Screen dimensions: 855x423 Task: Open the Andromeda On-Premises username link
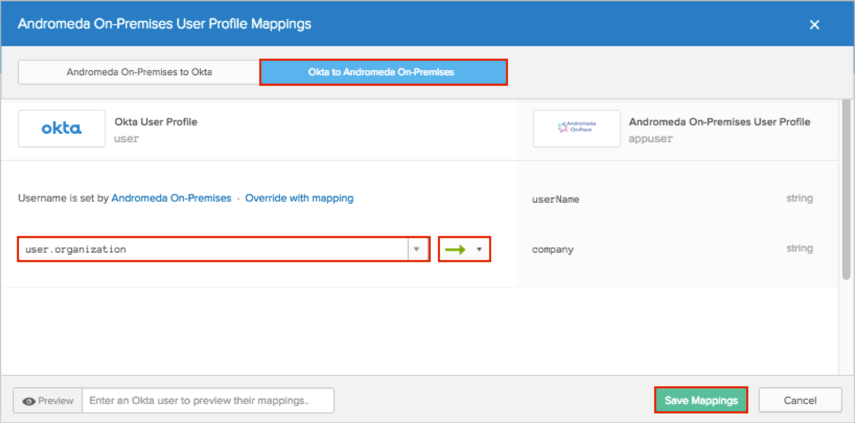coord(171,198)
